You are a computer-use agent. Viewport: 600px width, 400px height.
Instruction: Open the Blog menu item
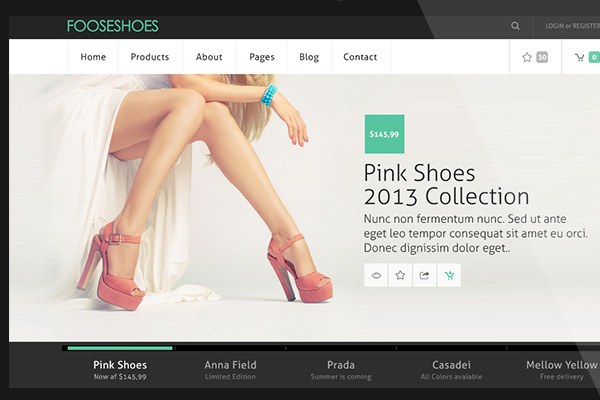[309, 57]
